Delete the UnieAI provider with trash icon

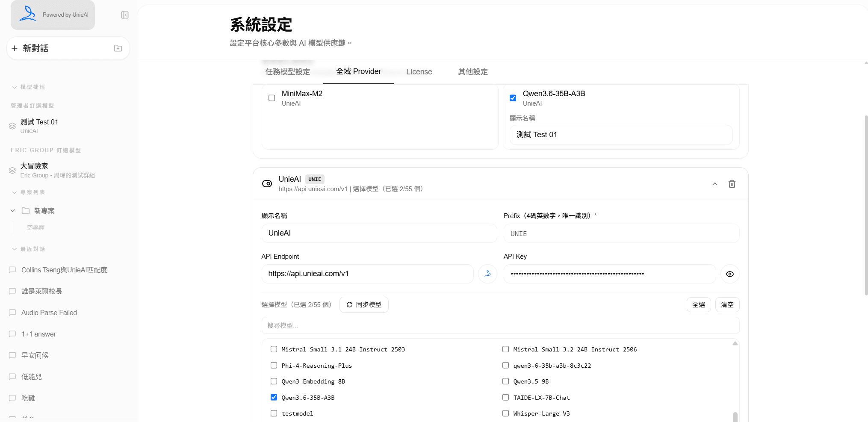point(732,184)
